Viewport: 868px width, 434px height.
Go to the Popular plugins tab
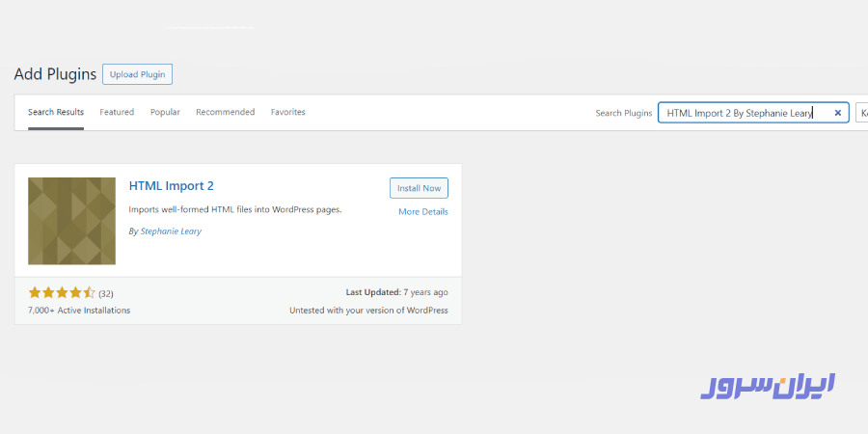165,112
